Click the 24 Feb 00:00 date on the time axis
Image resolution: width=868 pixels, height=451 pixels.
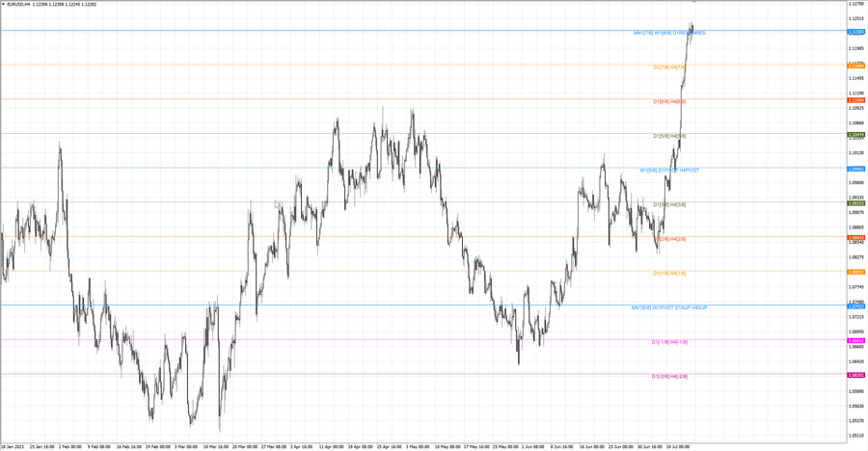[158, 446]
